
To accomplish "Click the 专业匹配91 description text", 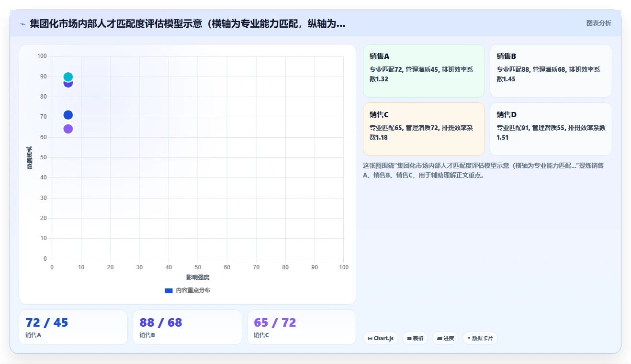I will (551, 132).
